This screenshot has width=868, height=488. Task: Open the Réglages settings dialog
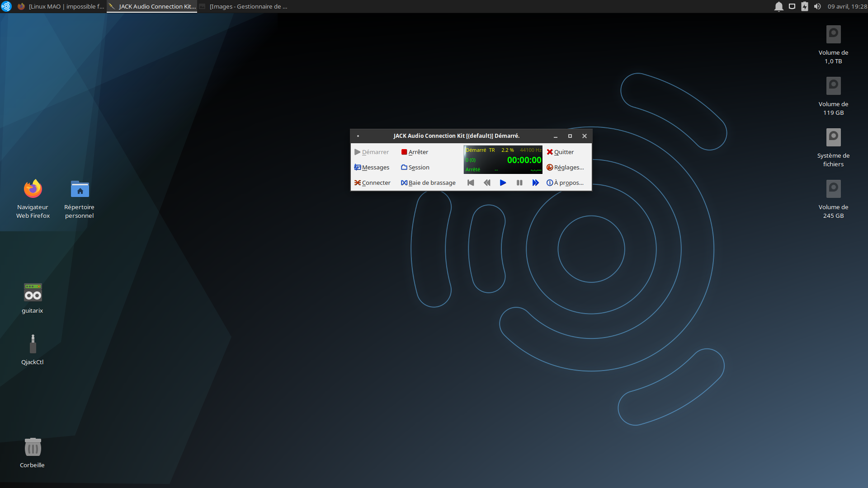click(565, 167)
